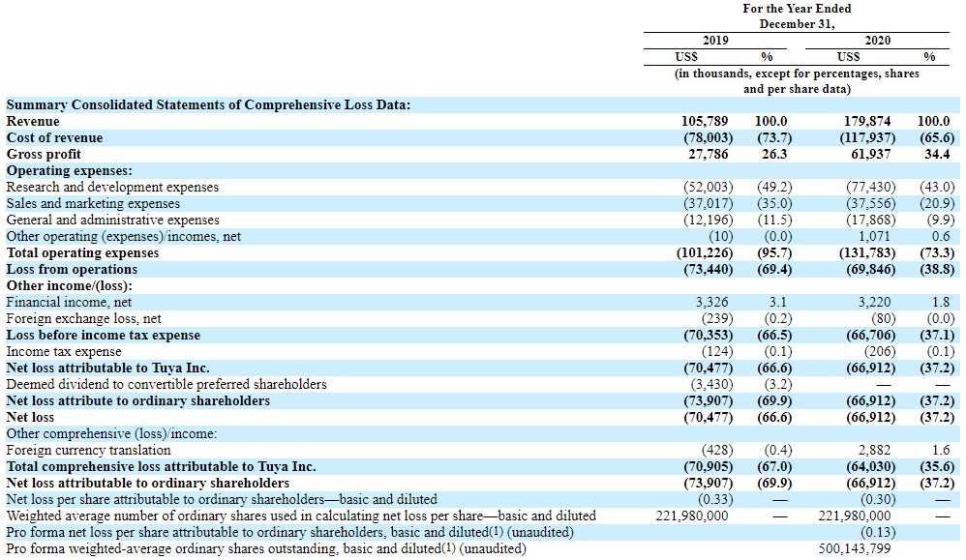Click the 2019 column header

(715, 41)
